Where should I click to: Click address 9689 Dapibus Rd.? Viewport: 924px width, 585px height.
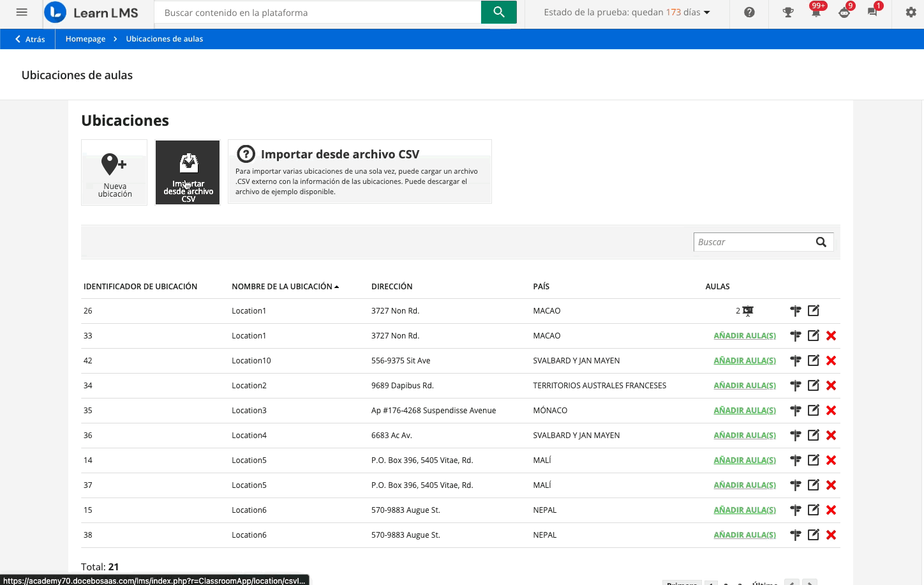[x=403, y=386]
